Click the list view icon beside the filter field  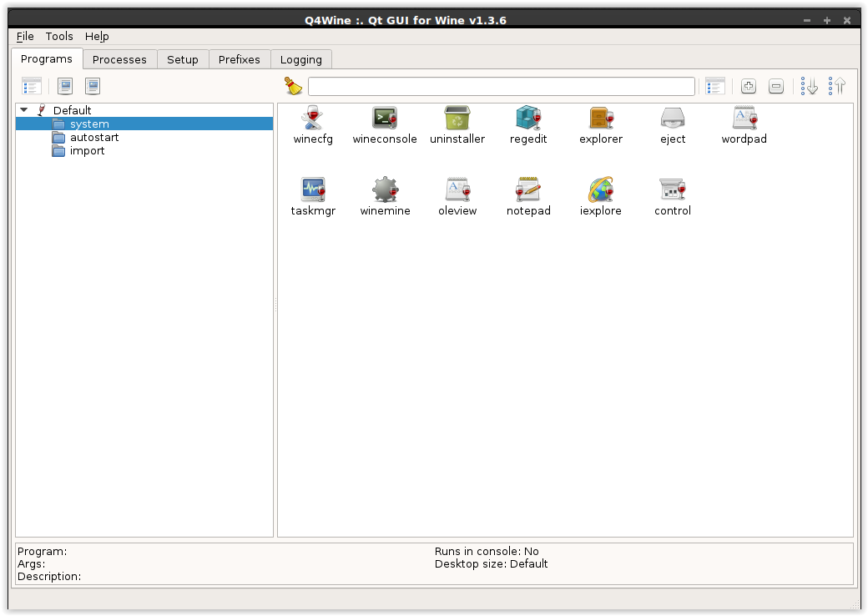pyautogui.click(x=715, y=86)
